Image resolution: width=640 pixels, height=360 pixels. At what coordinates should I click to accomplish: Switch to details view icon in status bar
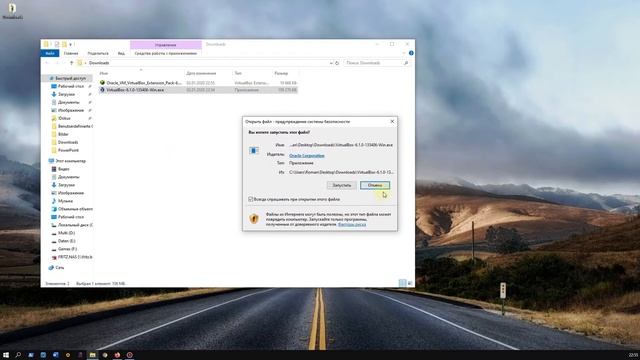(x=402, y=283)
